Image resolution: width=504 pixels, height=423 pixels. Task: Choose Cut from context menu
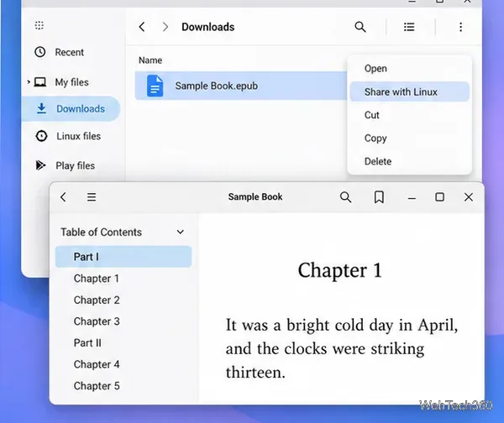tap(410, 115)
